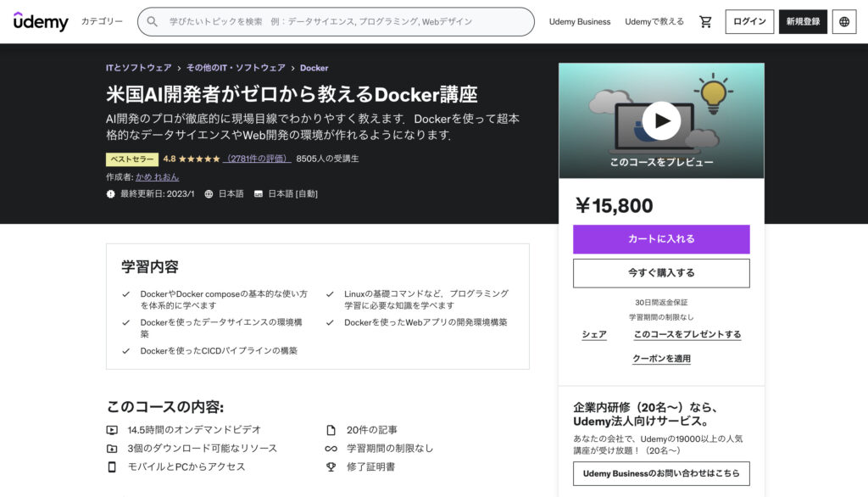Click the downloadable resources folder icon

(x=112, y=449)
